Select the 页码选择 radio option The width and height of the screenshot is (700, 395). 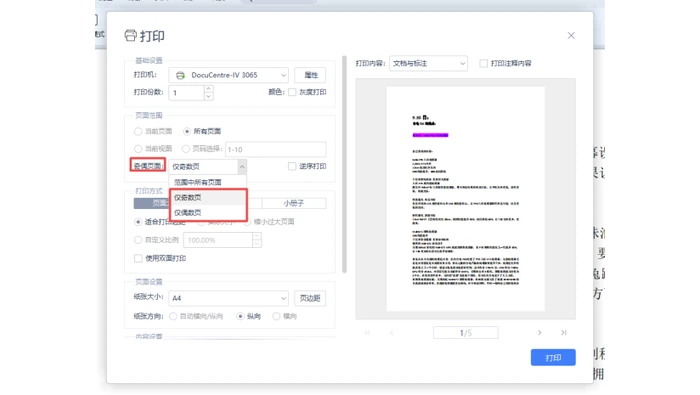click(186, 149)
